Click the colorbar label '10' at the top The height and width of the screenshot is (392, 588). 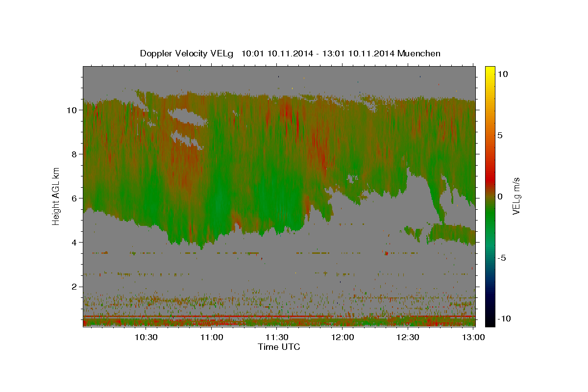502,73
